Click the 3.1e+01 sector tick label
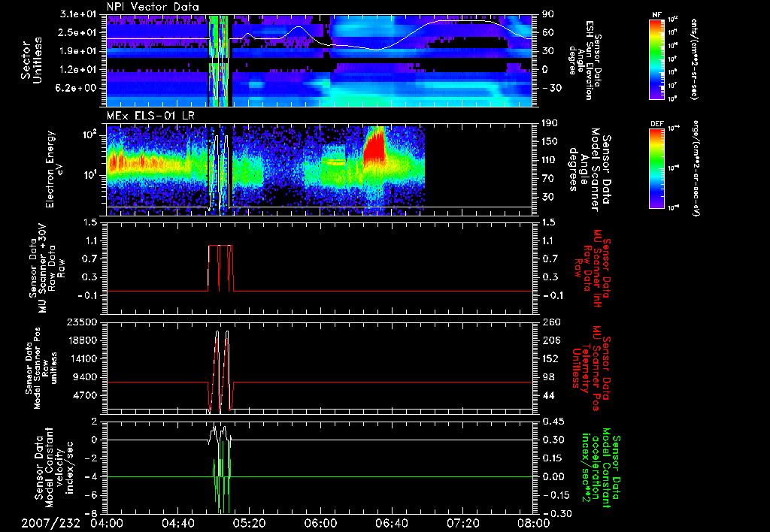 tap(79, 14)
